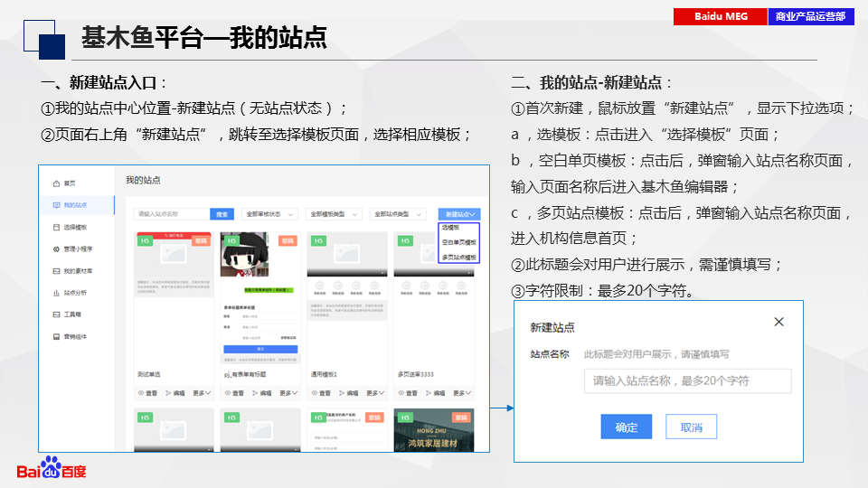Click the 站点名称 input in dialog
This screenshot has height=488, width=868.
click(x=687, y=380)
